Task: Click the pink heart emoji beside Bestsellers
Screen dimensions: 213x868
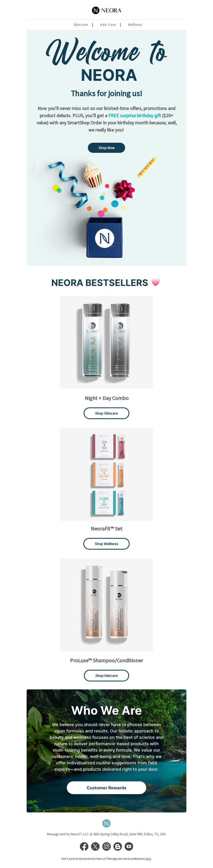Action: pos(155,282)
